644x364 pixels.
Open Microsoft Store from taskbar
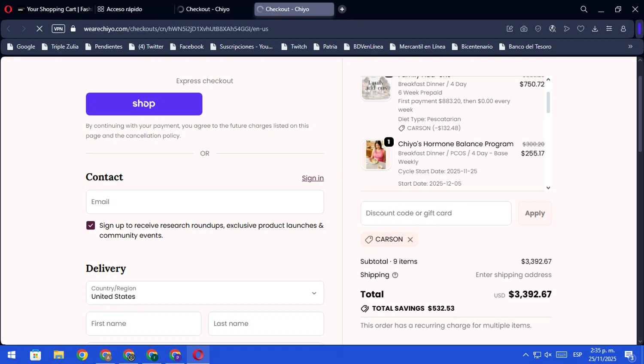[35, 355]
